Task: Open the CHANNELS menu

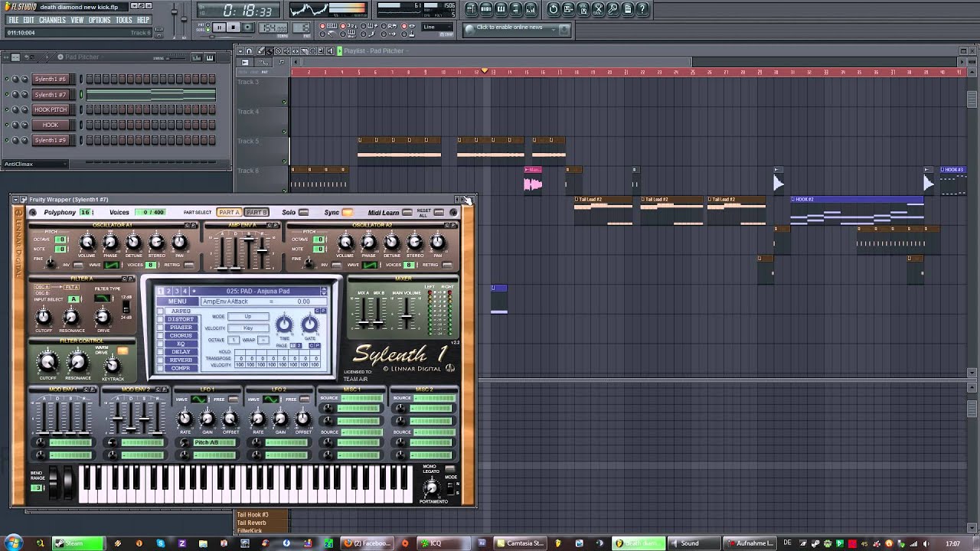Action: [52, 20]
